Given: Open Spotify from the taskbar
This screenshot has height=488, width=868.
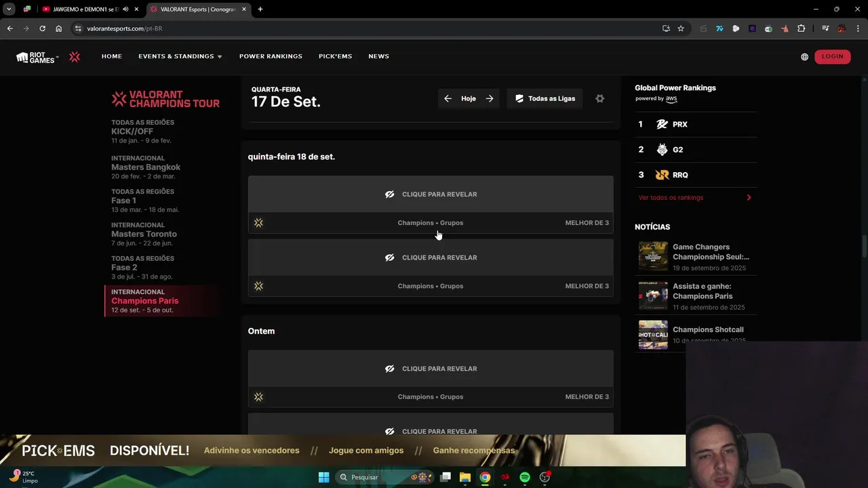Looking at the screenshot, I should click(x=525, y=477).
